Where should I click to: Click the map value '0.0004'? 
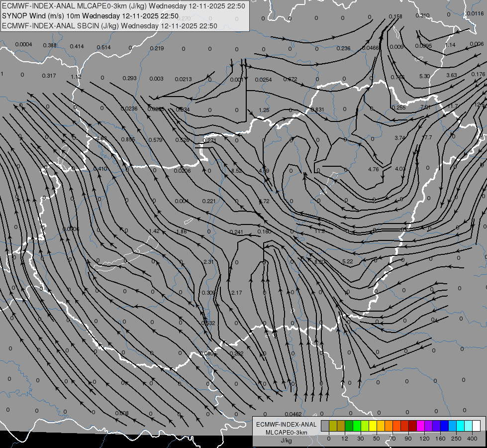(23, 44)
